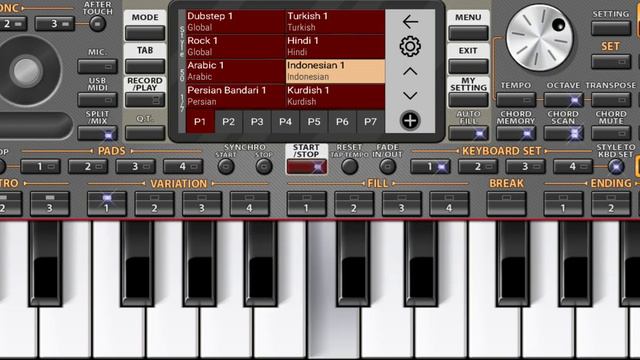Click the RECORD/PLAY button
The image size is (640, 360).
(x=145, y=100)
